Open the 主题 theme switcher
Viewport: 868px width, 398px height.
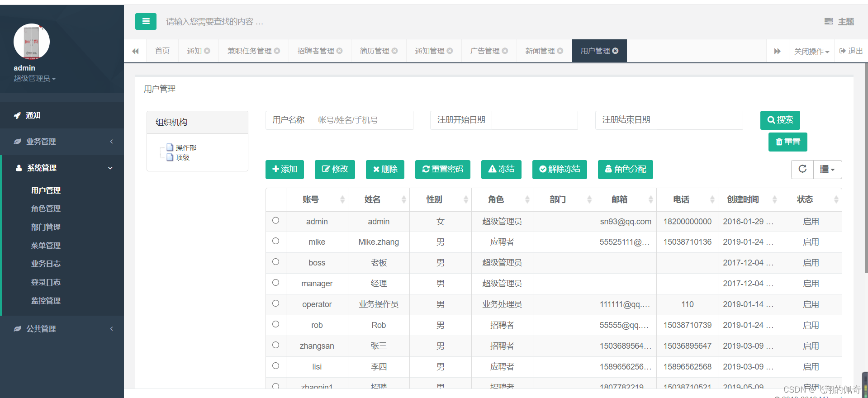[x=840, y=22]
